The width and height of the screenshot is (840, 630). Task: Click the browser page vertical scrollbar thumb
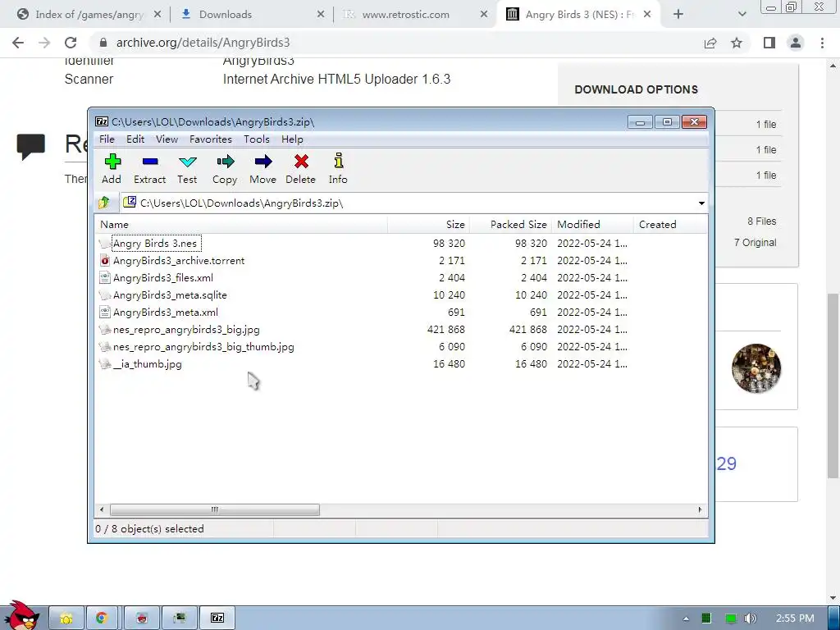pos(833,386)
